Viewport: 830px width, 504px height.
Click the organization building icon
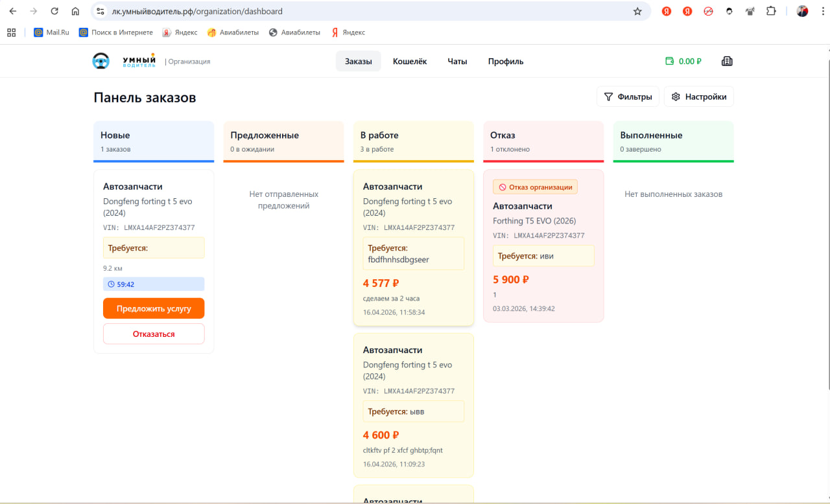tap(727, 62)
